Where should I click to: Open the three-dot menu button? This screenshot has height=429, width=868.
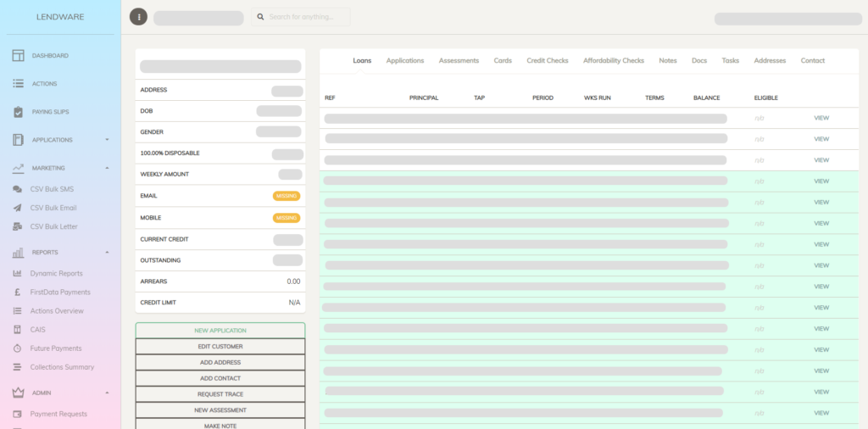point(138,17)
